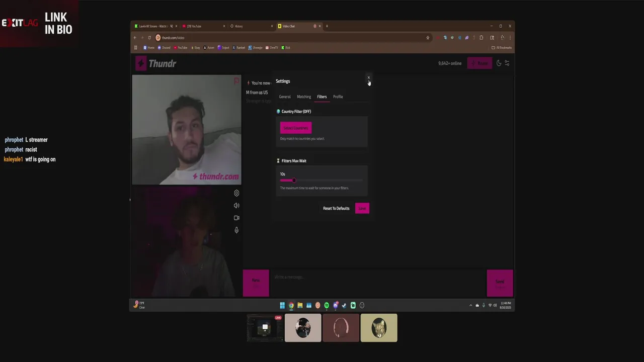Viewport: 644px width, 362px height.
Task: Open the Home bookmark
Action: click(x=149, y=48)
